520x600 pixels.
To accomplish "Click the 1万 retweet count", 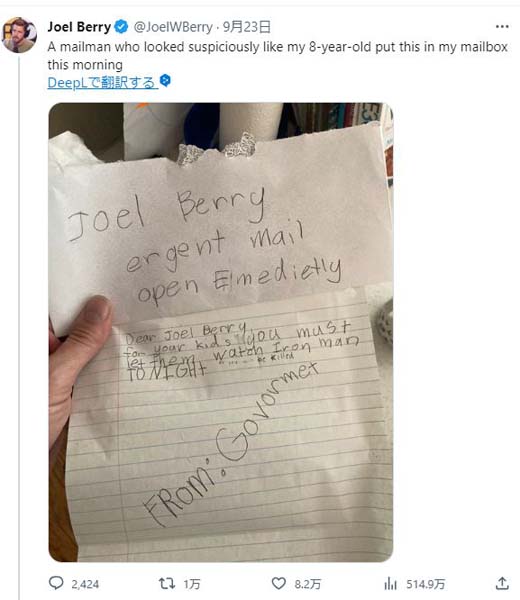I will click(191, 584).
